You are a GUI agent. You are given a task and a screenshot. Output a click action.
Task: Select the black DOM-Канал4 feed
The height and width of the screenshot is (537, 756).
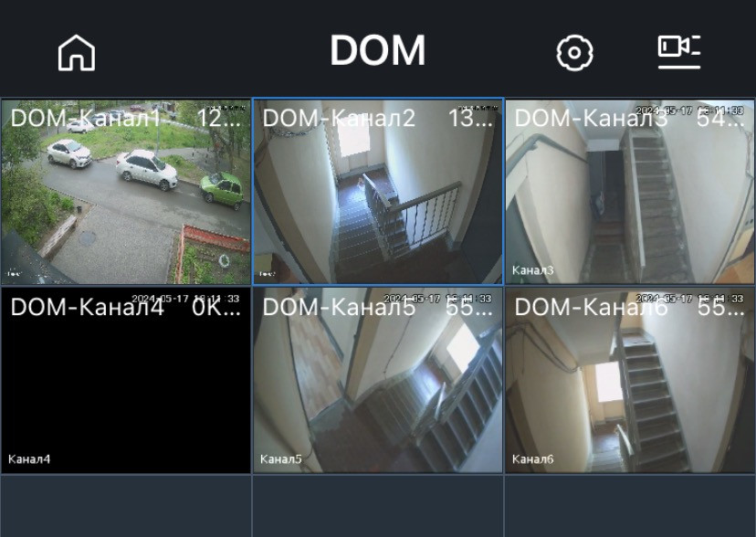(126, 380)
